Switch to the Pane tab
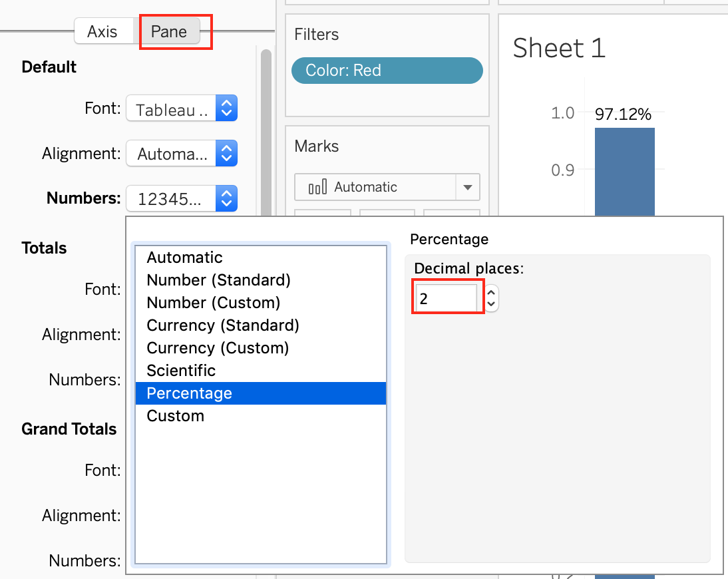 pos(168,31)
